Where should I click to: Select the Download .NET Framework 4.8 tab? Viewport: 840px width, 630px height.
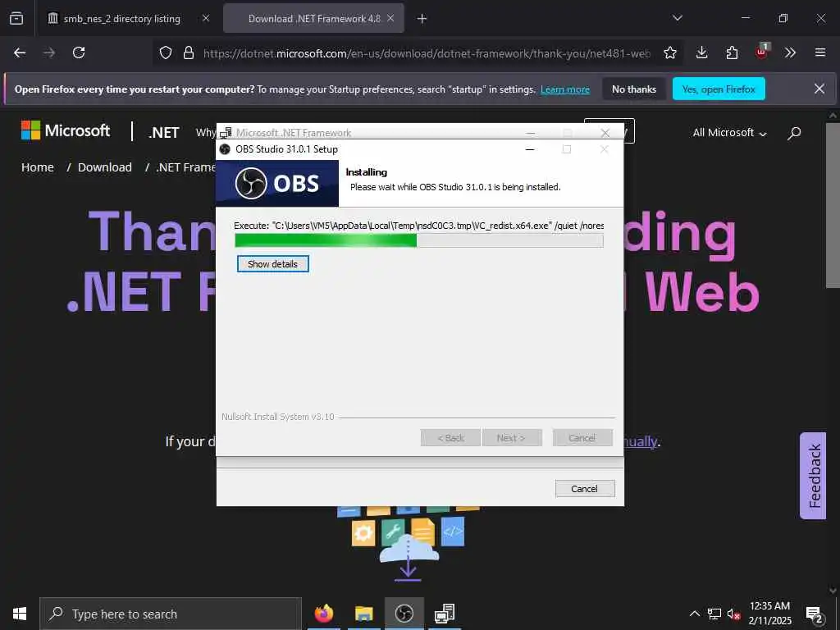point(314,18)
